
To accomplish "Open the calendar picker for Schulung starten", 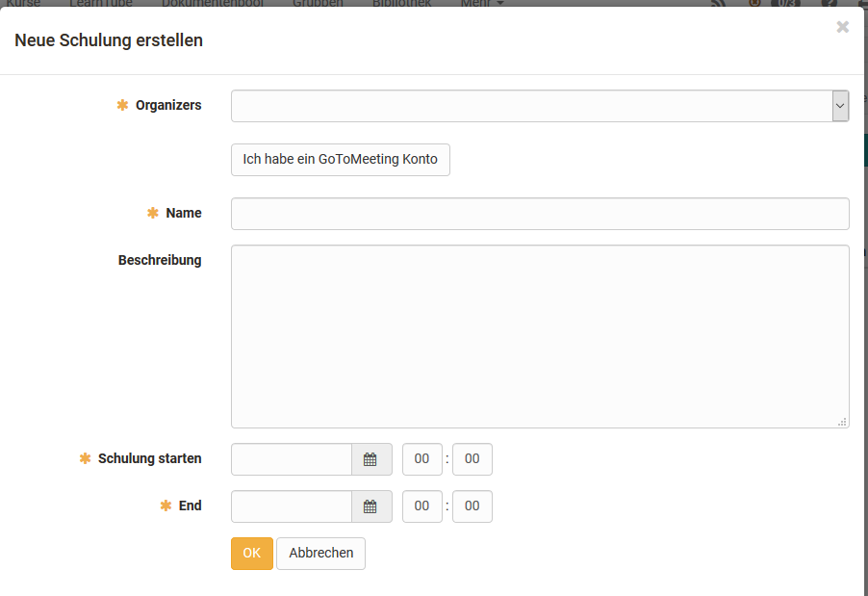I will [x=371, y=459].
